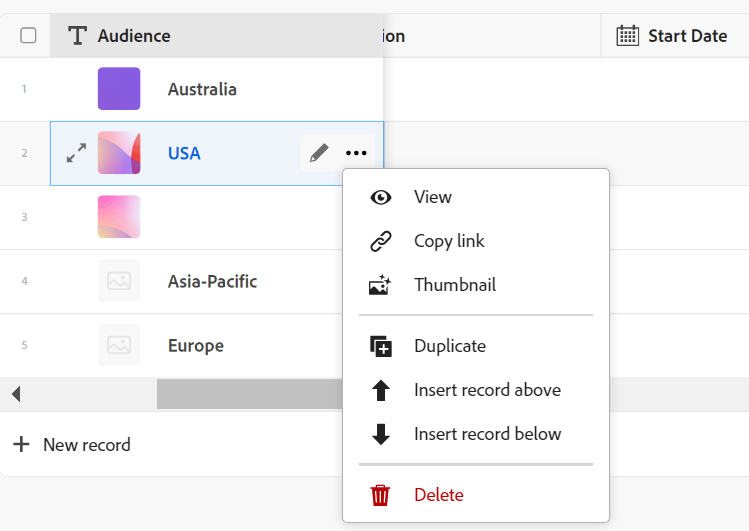Click the eye icon next to View

[x=380, y=197]
